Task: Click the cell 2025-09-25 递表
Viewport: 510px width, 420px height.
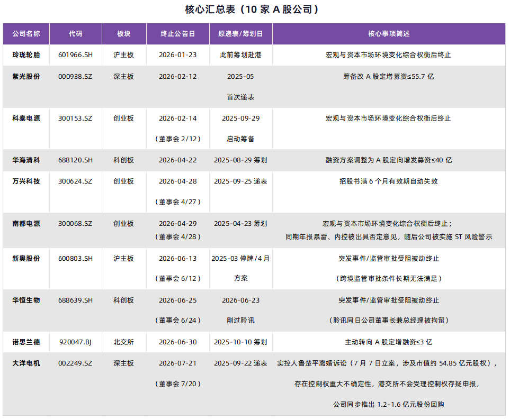Action: [240, 181]
